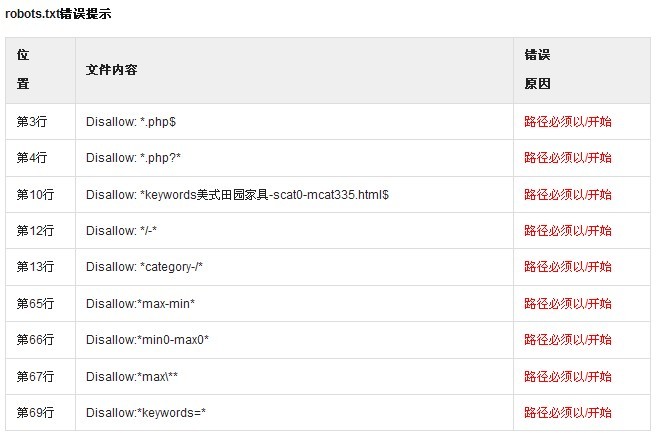Select the Disallow: */-* entry
Screen dimensions: 665x433
coord(121,231)
